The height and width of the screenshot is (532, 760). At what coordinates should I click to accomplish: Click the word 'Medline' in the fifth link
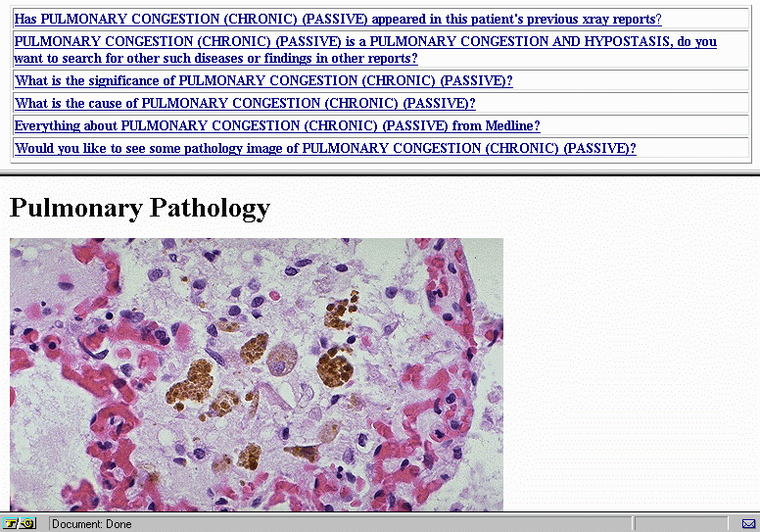click(512, 125)
